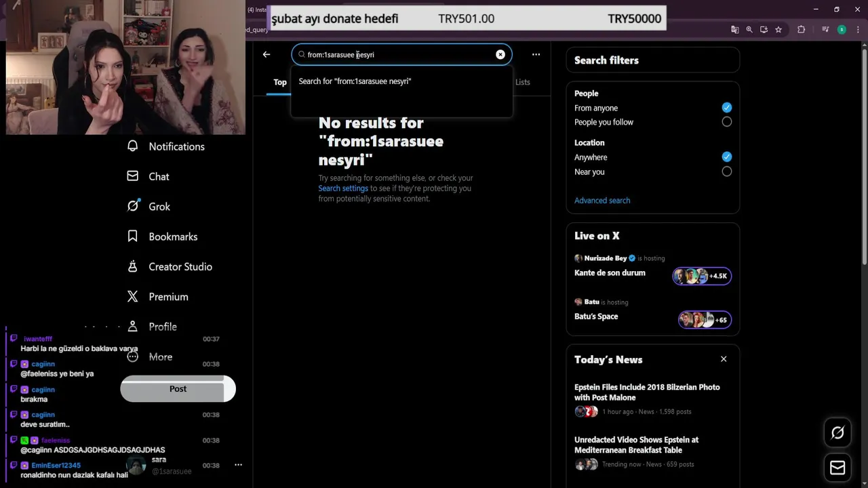Click the 'Today's News' heading

tap(608, 360)
